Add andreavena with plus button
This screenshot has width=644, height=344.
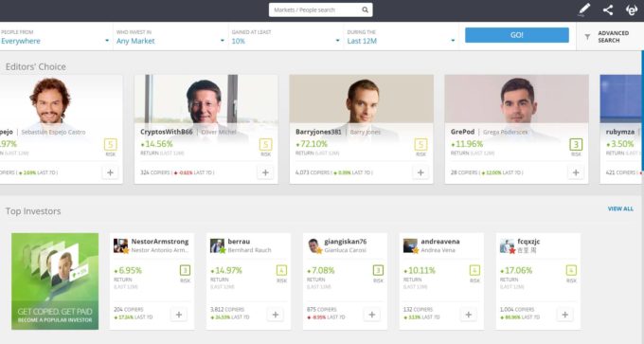pyautogui.click(x=468, y=315)
